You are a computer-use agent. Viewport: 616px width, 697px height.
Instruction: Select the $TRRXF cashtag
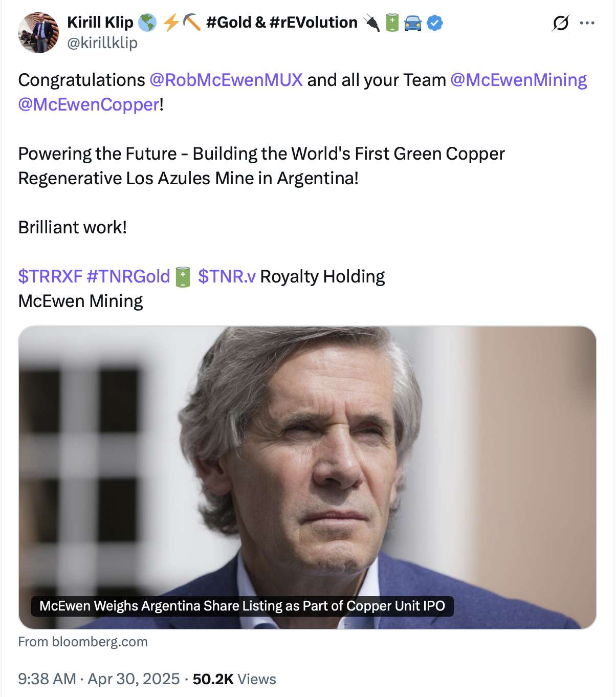50,277
